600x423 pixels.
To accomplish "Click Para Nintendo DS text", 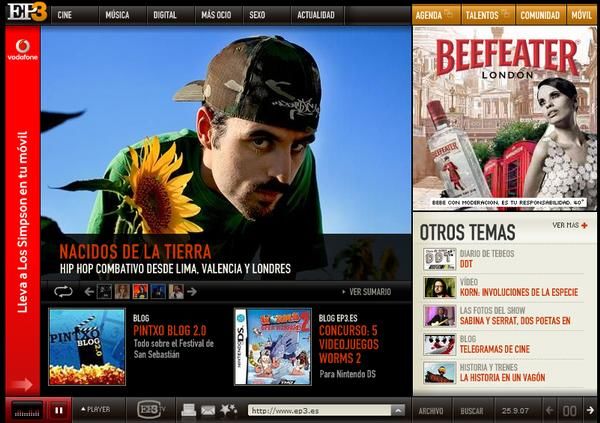I will [x=348, y=374].
